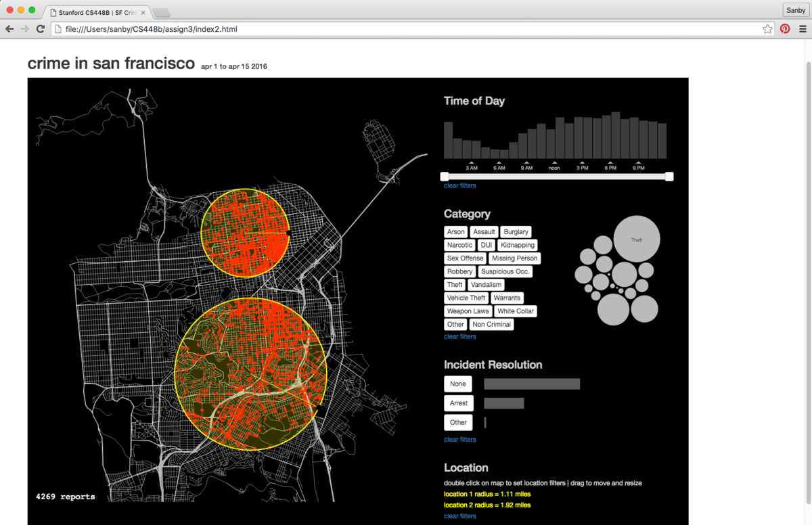The height and width of the screenshot is (525, 812).
Task: Toggle the Arrest resolution filter
Action: [x=459, y=403]
